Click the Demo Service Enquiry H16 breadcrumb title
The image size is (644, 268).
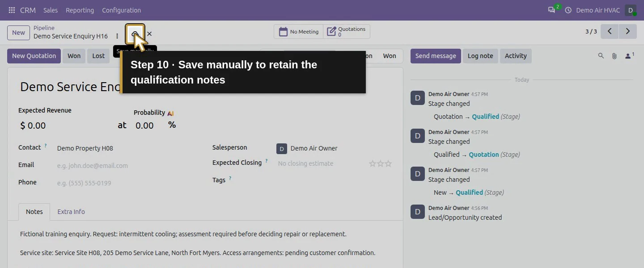71,36
